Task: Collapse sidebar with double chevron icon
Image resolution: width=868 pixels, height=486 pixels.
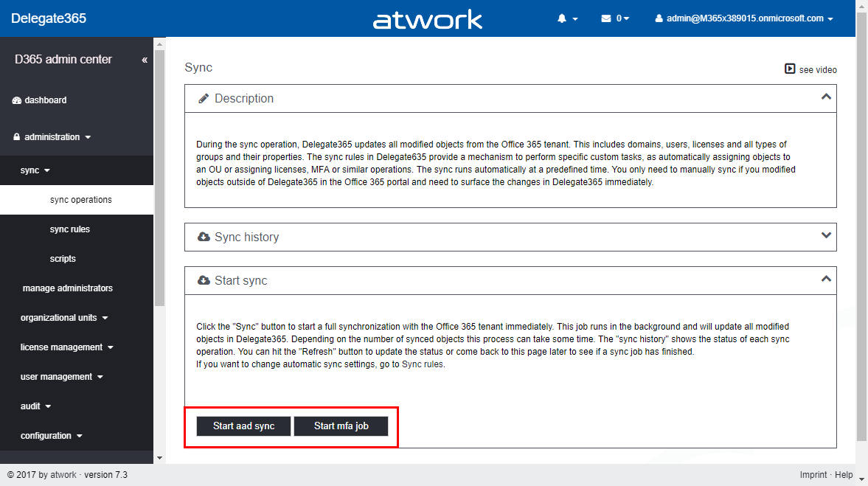Action: click(x=145, y=60)
